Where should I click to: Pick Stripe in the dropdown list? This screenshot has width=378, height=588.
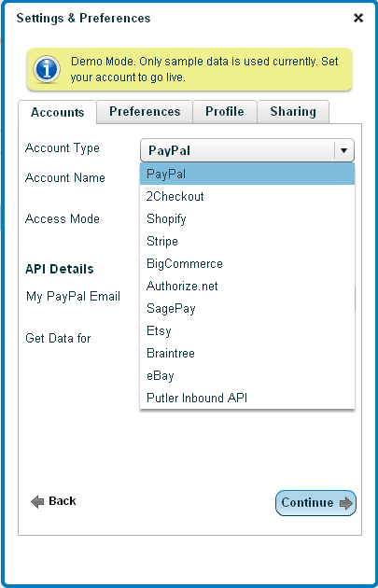[247, 241]
